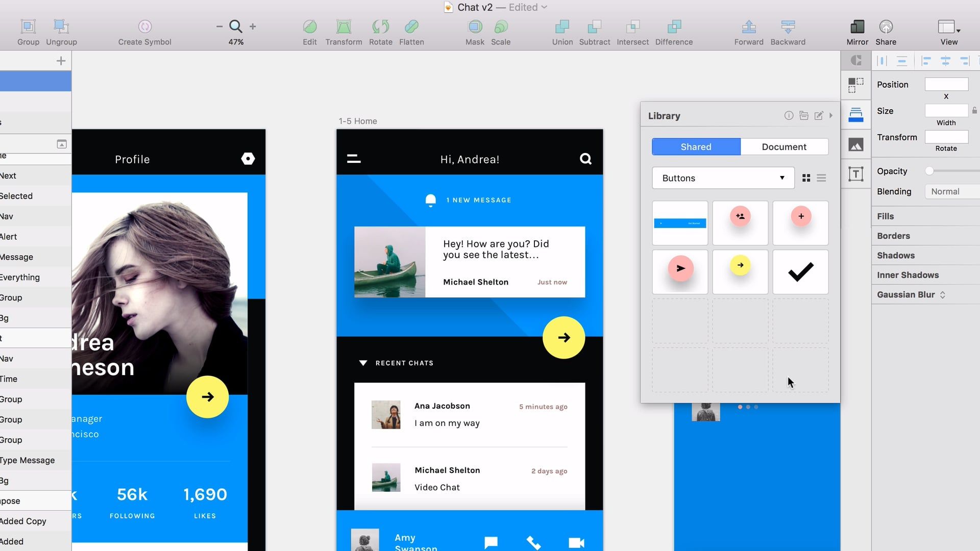Expand the Library panel arrow

(831, 116)
